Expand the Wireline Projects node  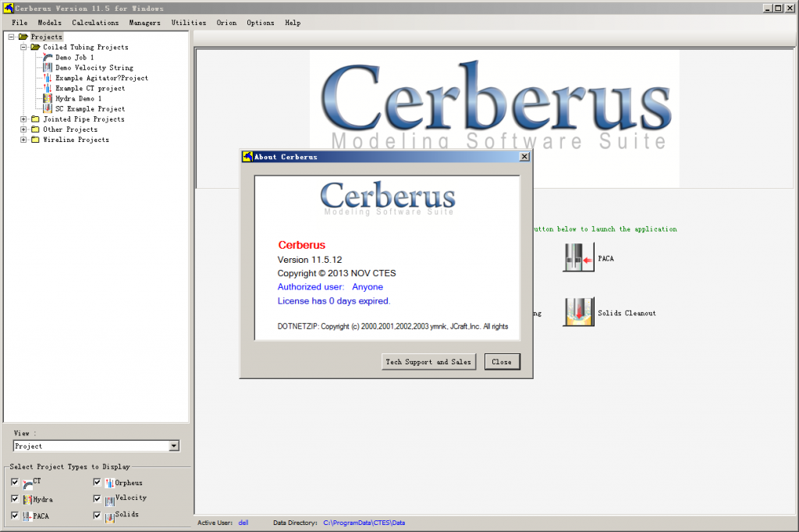click(23, 139)
